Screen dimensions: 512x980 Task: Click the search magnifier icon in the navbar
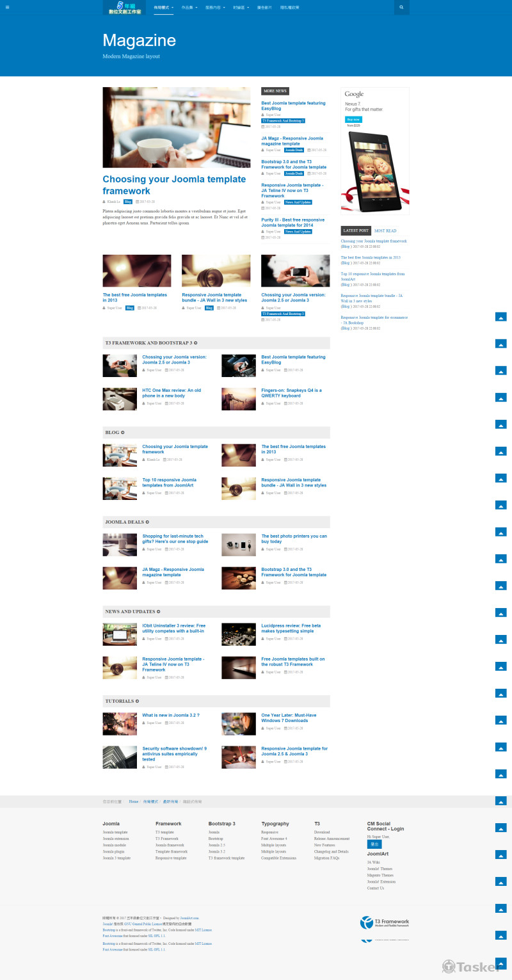click(x=401, y=7)
